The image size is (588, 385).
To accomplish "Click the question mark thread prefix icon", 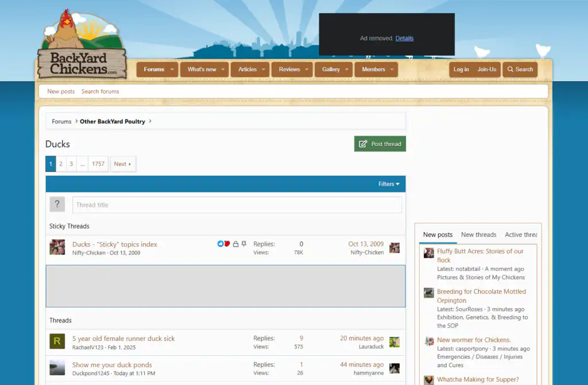I will [x=57, y=205].
